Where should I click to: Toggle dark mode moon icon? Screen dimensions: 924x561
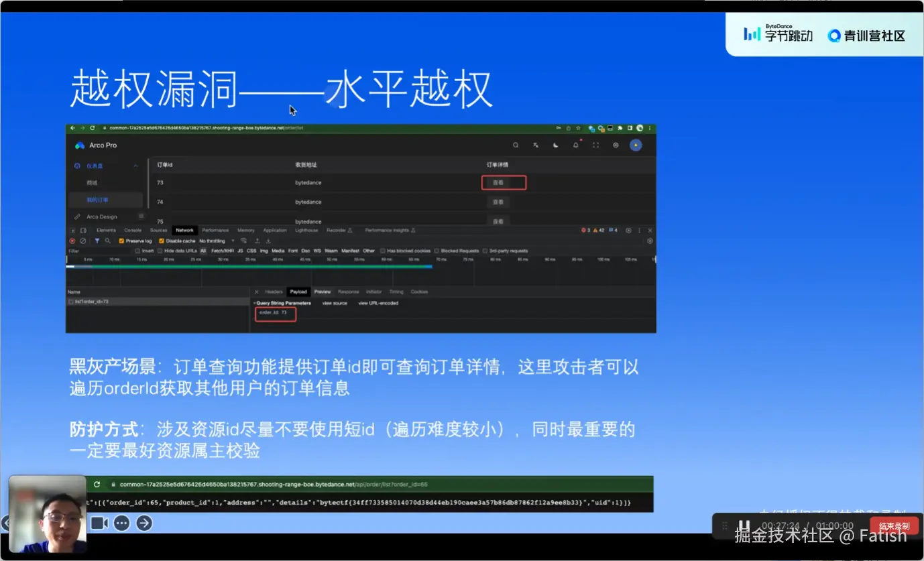coord(555,145)
